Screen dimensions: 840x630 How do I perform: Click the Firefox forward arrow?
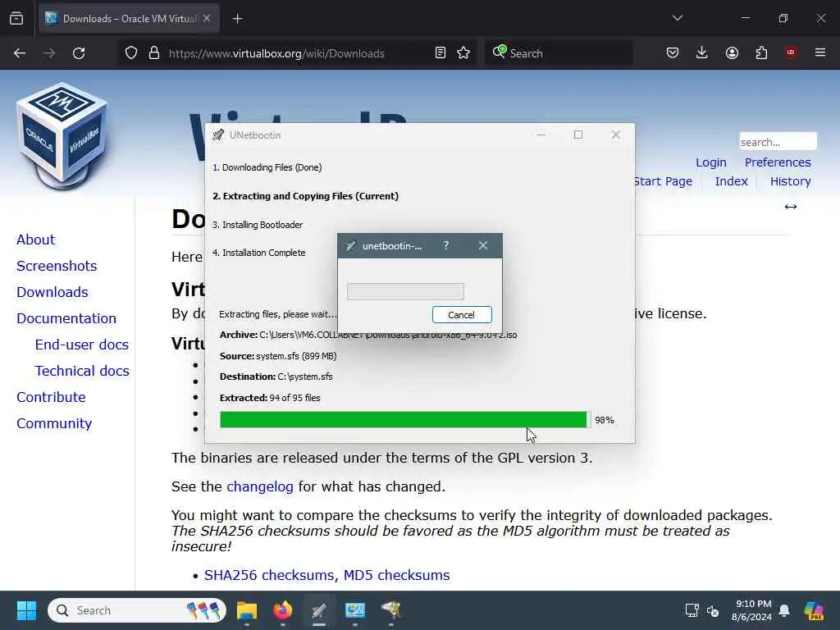pos(49,53)
